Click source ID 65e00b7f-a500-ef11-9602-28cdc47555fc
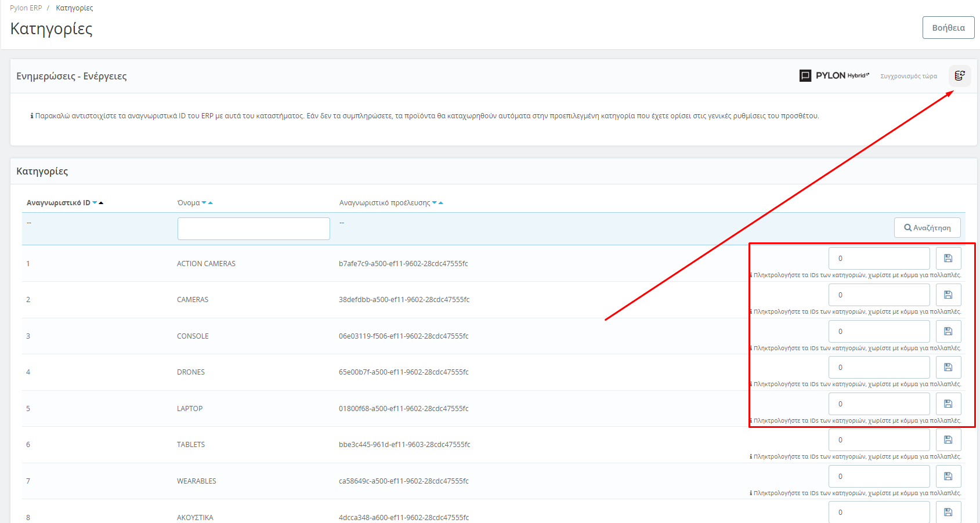The height and width of the screenshot is (523, 980). coord(404,372)
